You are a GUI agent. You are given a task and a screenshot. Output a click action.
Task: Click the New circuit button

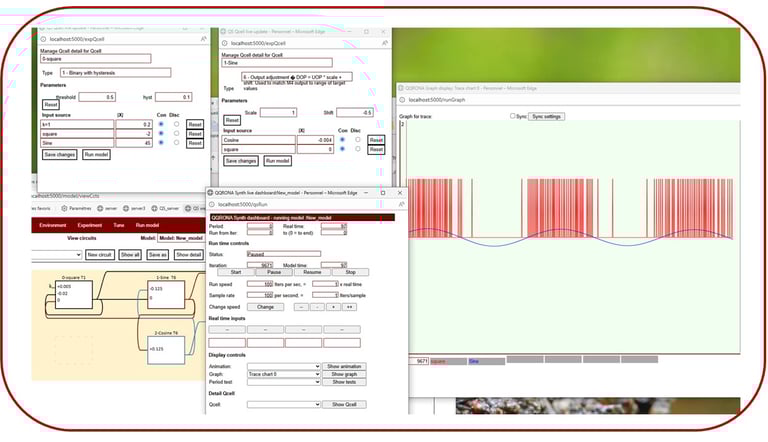[100, 255]
